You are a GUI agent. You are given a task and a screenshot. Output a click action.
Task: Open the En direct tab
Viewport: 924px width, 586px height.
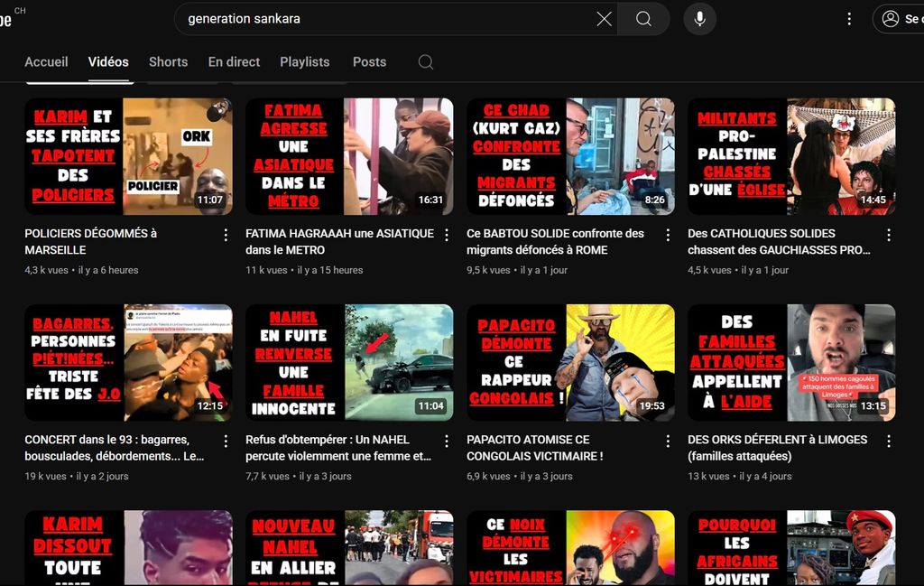(234, 62)
